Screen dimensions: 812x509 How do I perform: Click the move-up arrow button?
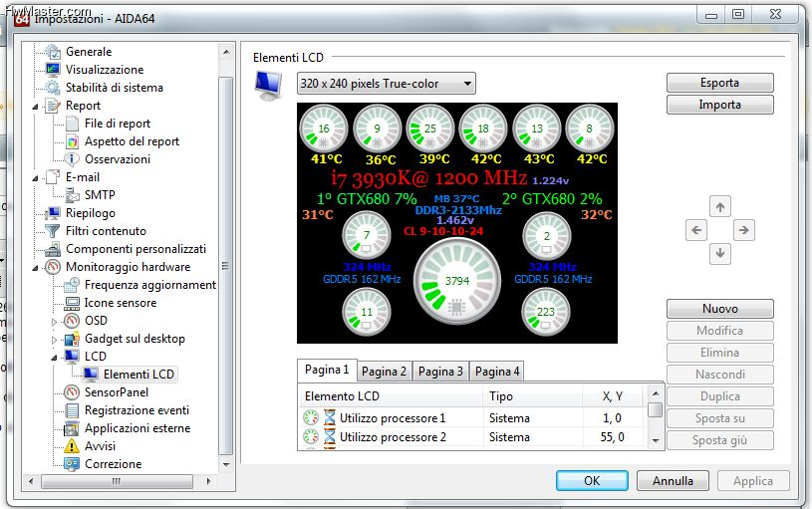[719, 207]
